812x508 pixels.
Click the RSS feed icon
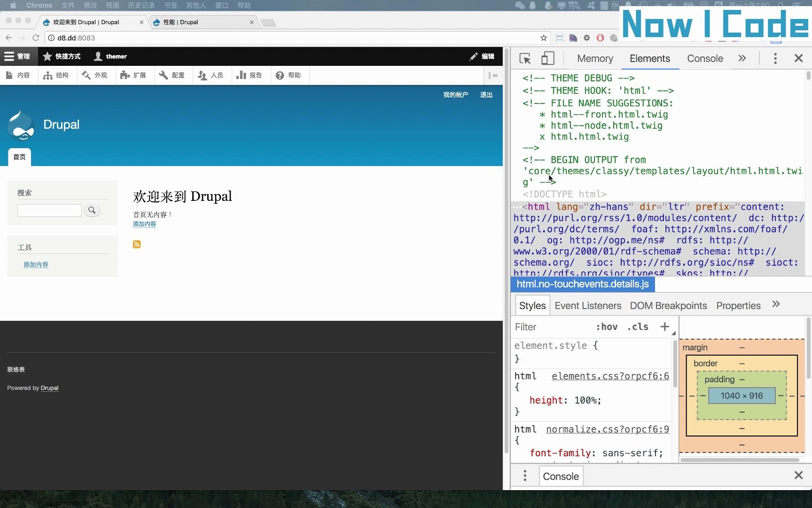(137, 244)
